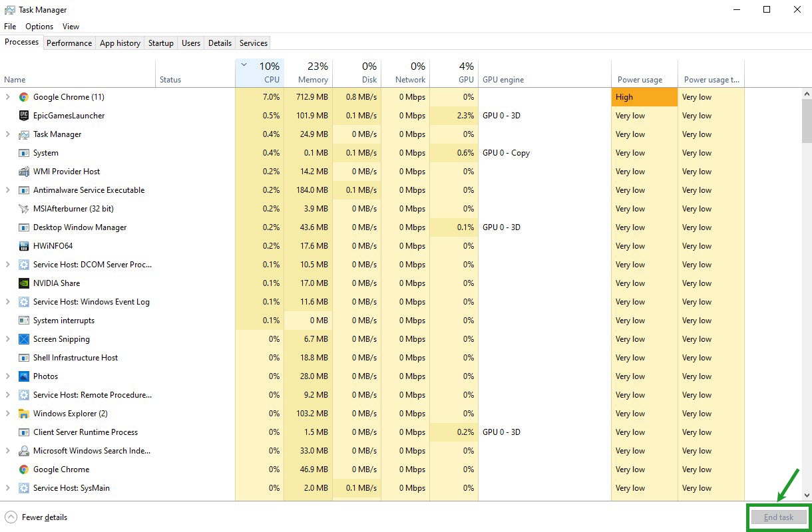Sort by the CPU column header
This screenshot has width=812, height=532.
coord(260,72)
